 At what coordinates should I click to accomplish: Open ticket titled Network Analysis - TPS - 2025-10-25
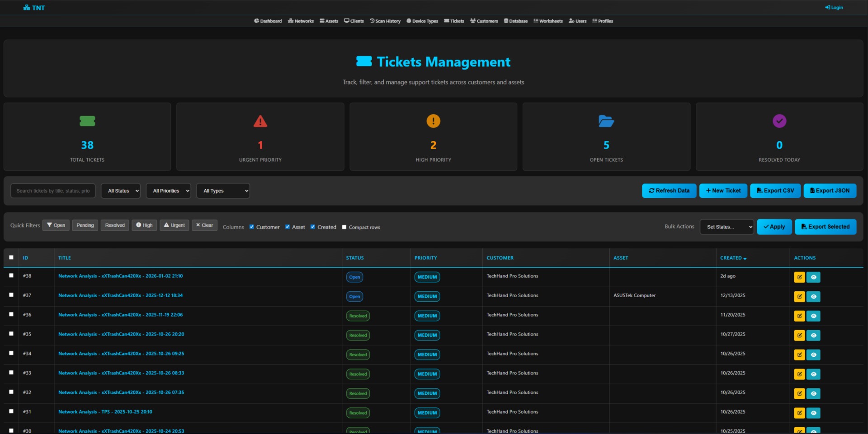pyautogui.click(x=105, y=411)
